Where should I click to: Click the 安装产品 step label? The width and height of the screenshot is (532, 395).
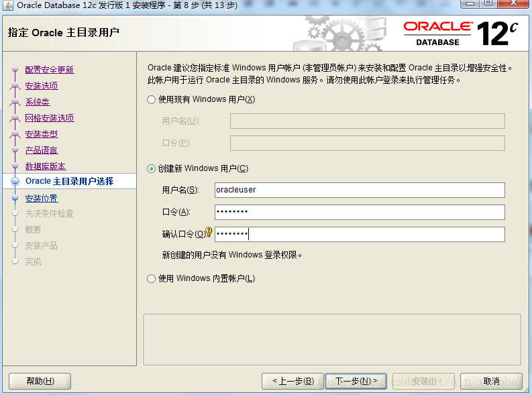pos(41,245)
